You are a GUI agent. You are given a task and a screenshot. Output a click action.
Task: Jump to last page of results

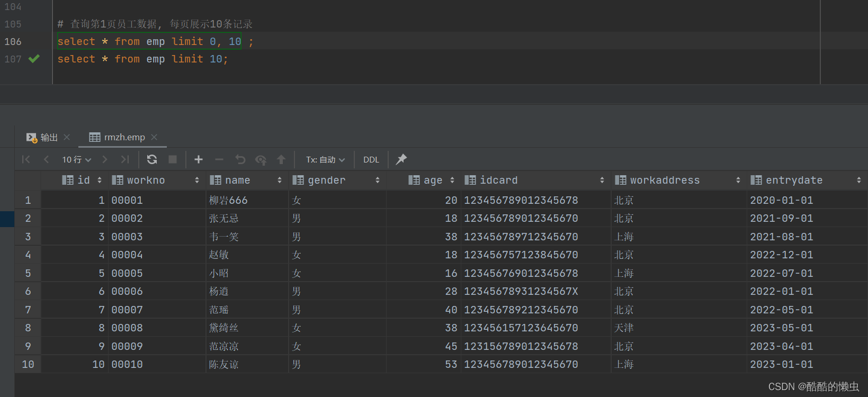[124, 159]
